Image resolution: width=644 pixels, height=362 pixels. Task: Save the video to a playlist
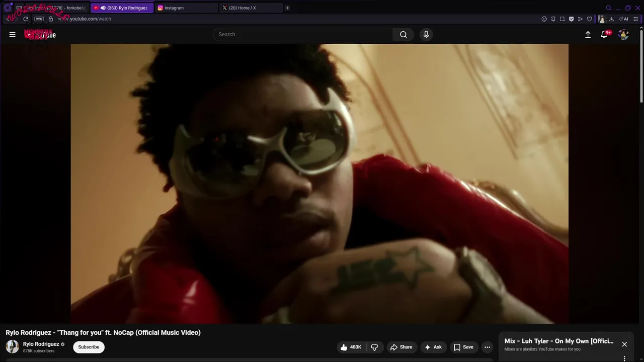pyautogui.click(x=463, y=347)
